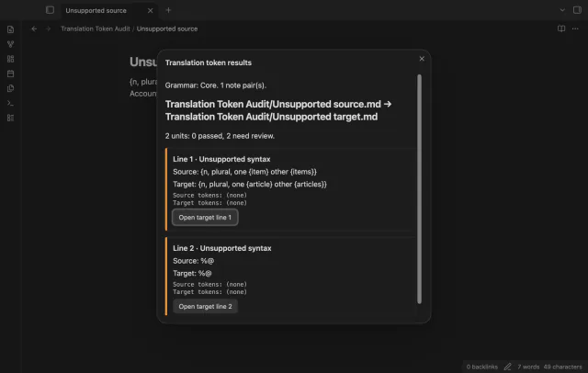
Task: Open command palette icon in the ribbon
Action: pyautogui.click(x=10, y=103)
